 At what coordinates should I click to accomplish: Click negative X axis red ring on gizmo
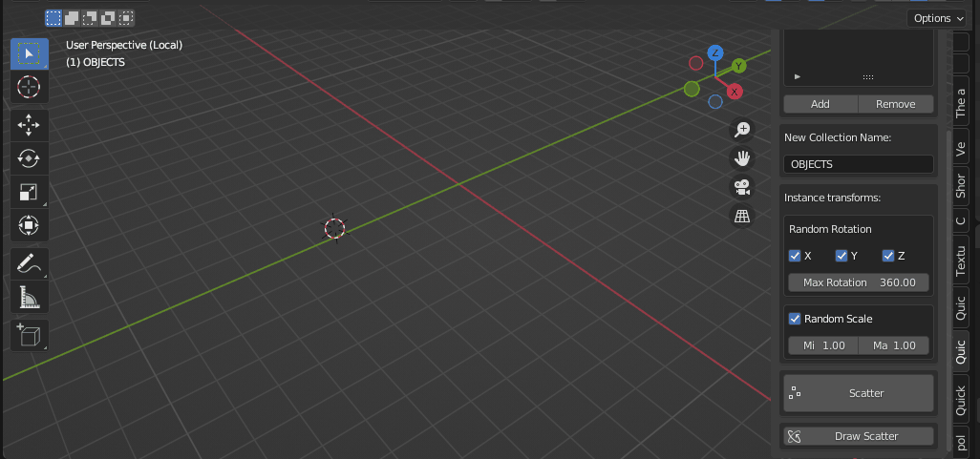click(695, 63)
